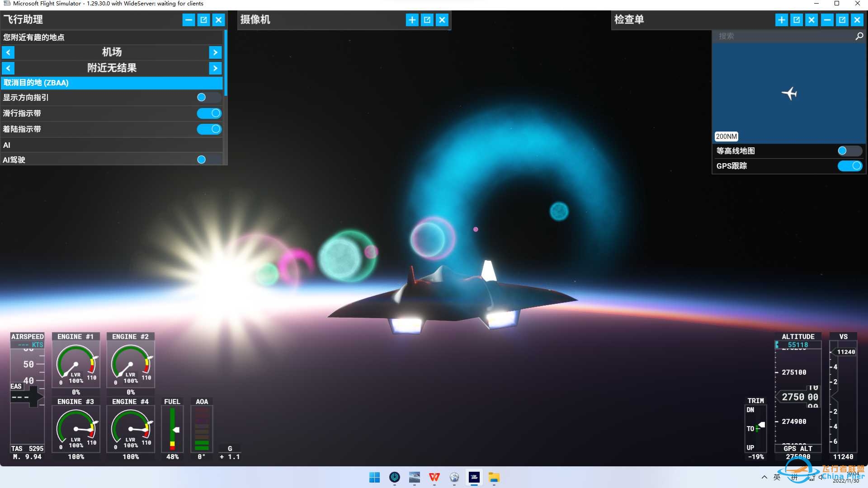Click the AI section header in 飞行助理

(112, 145)
